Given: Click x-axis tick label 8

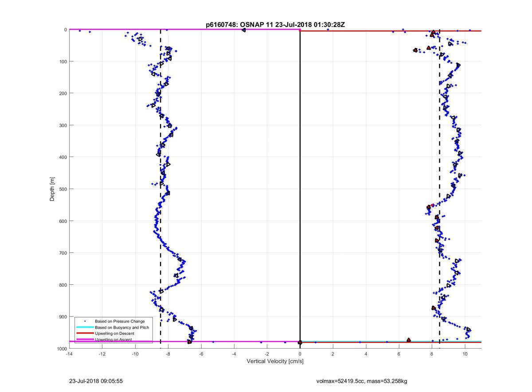Looking at the screenshot, I should (432, 354).
